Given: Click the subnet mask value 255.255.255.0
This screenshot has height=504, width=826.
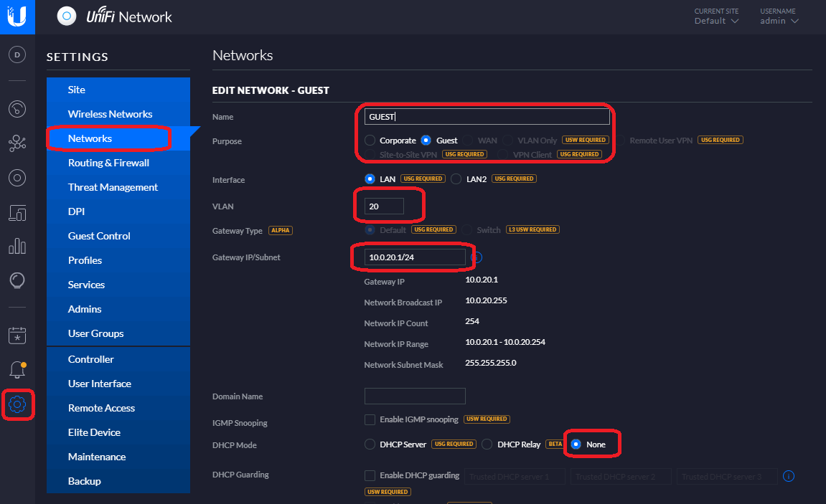Looking at the screenshot, I should 490,363.
